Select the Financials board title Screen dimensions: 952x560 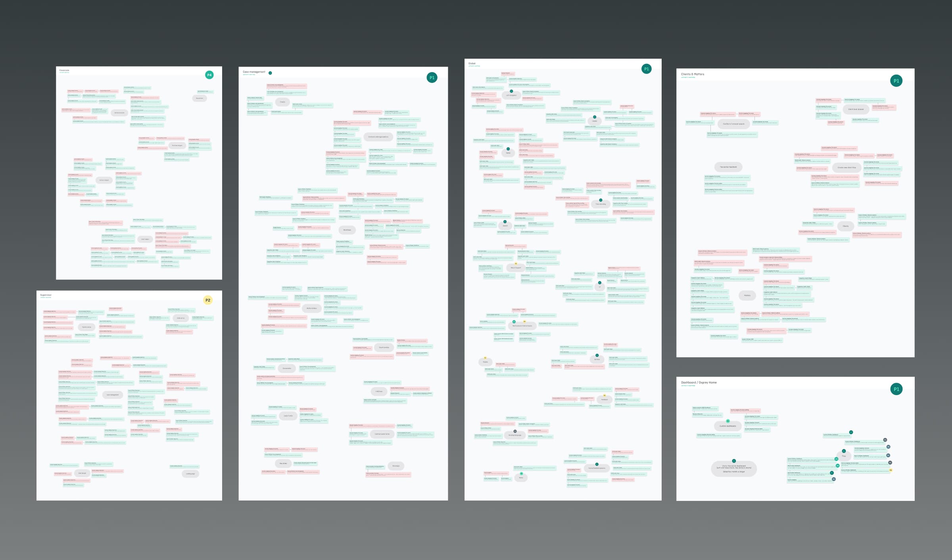(x=64, y=71)
